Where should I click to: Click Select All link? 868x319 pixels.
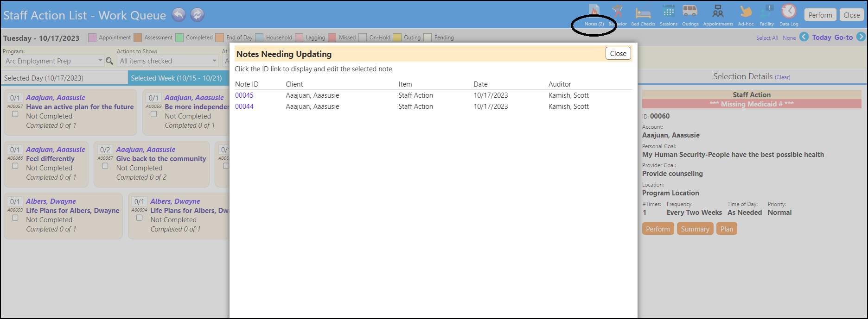click(767, 38)
